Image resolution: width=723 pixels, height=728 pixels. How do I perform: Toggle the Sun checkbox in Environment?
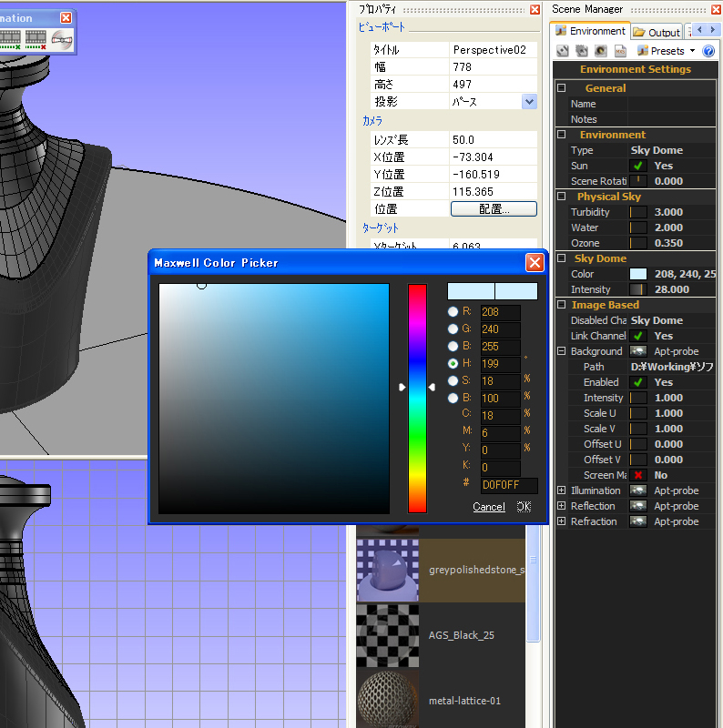coord(638,166)
